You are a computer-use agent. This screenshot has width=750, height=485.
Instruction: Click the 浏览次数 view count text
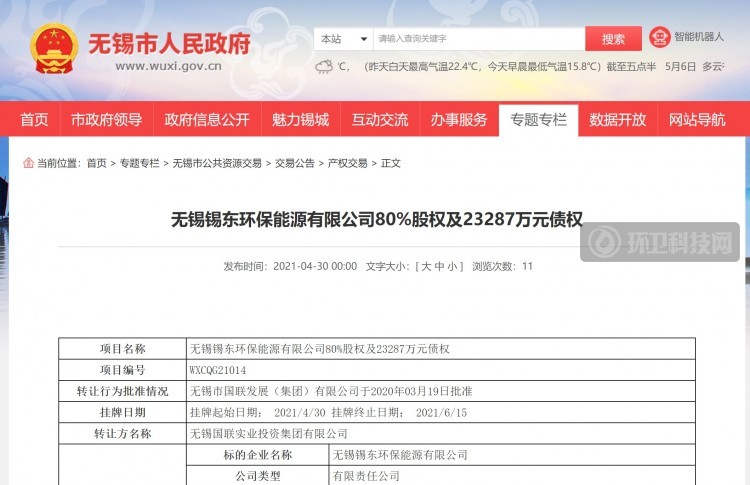tap(502, 266)
